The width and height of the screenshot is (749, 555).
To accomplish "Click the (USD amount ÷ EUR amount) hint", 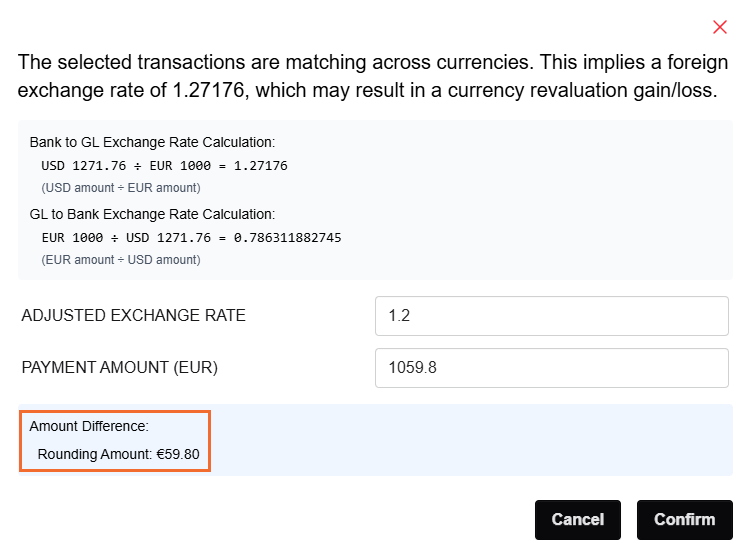I will (121, 188).
